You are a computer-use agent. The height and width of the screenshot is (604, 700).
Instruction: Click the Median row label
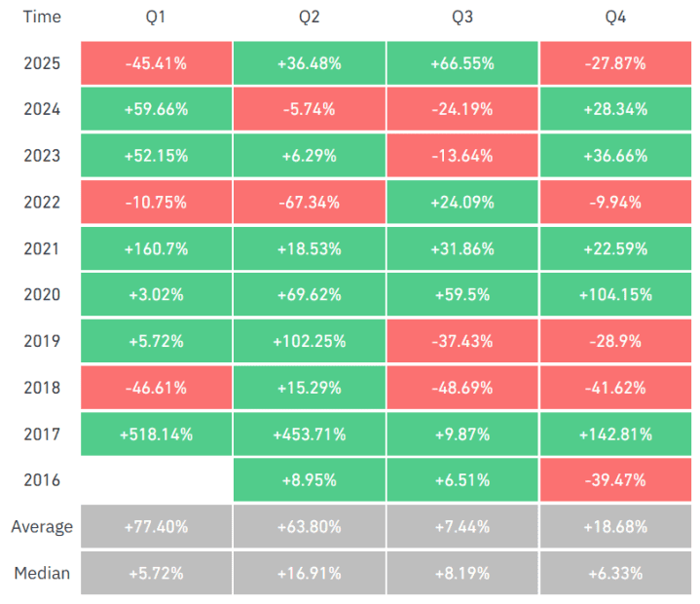pyautogui.click(x=42, y=573)
